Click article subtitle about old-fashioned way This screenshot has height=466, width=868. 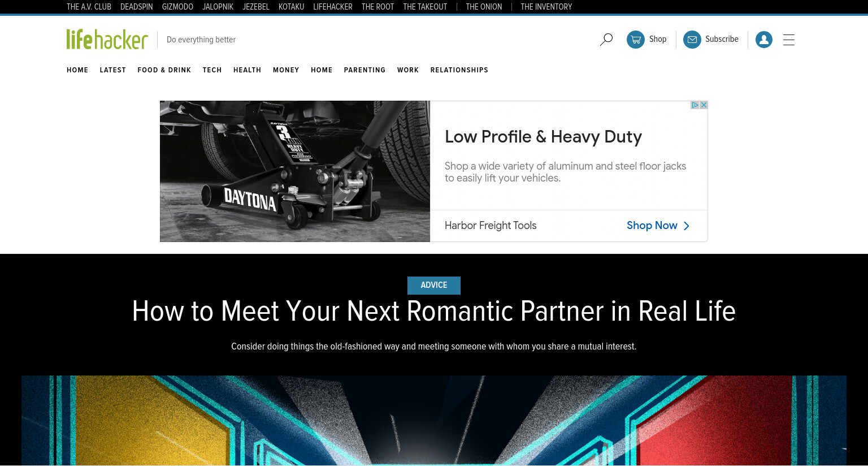(434, 346)
